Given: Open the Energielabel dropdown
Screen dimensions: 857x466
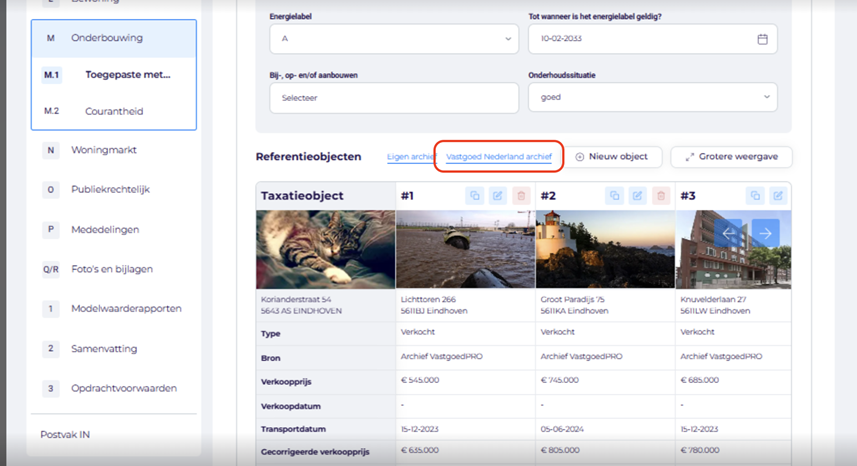Looking at the screenshot, I should [x=393, y=39].
